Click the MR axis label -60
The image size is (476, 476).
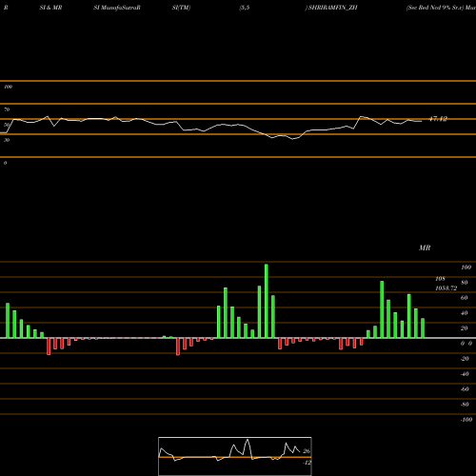pyautogui.click(x=465, y=389)
